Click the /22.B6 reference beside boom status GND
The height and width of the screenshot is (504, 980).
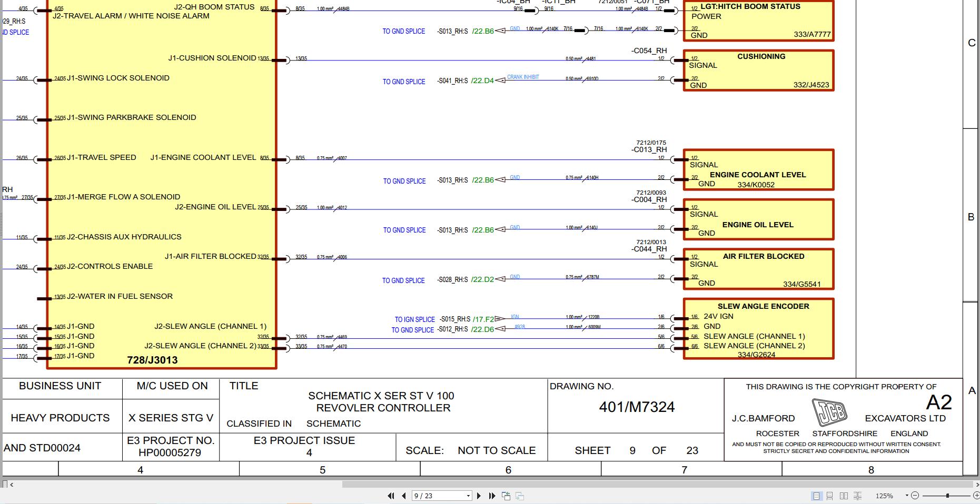483,31
